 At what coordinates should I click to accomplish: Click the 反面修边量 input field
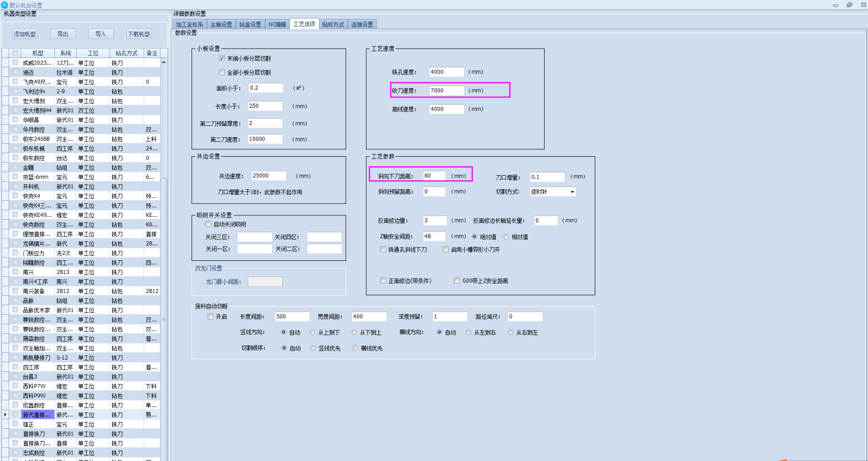[435, 220]
